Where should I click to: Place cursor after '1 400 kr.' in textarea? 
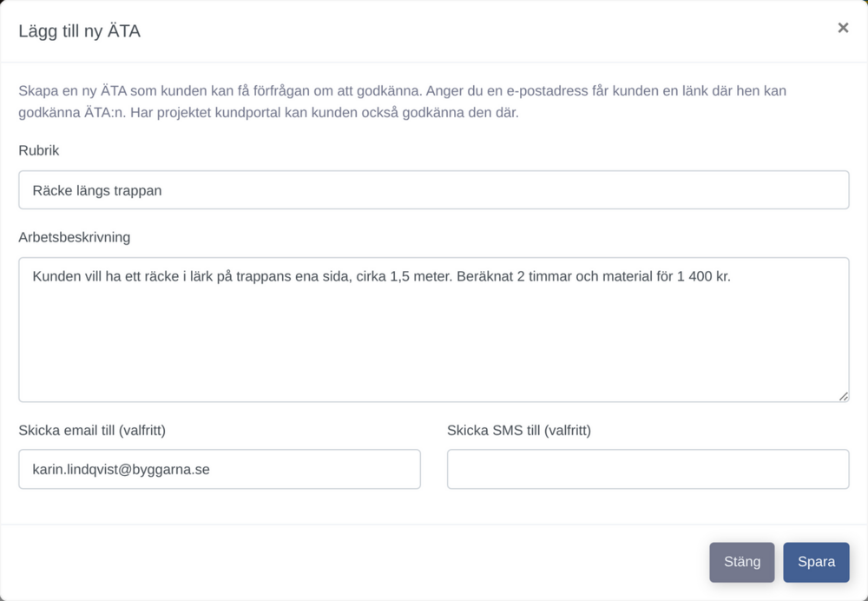(x=733, y=276)
